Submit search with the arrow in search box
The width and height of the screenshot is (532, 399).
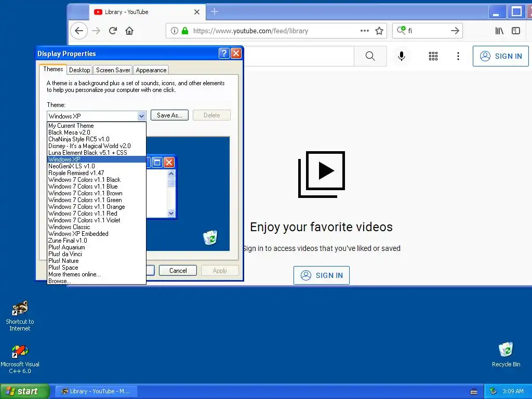[x=455, y=31]
